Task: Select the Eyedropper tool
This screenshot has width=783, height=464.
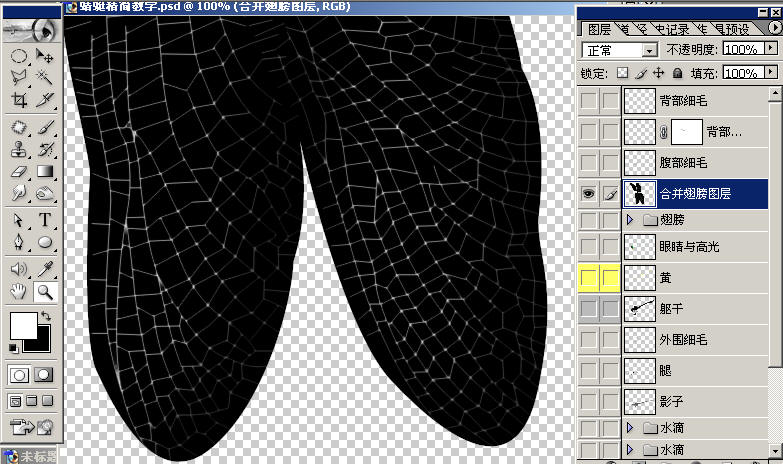Action: tap(44, 269)
